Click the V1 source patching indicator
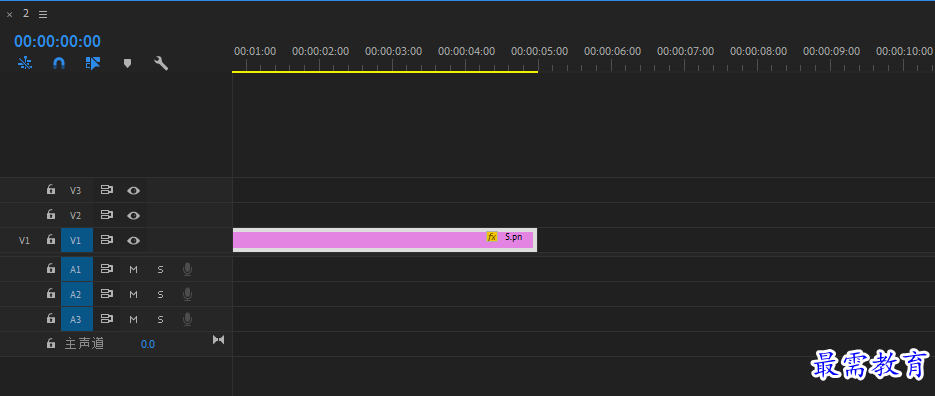The height and width of the screenshot is (396, 935). [24, 240]
